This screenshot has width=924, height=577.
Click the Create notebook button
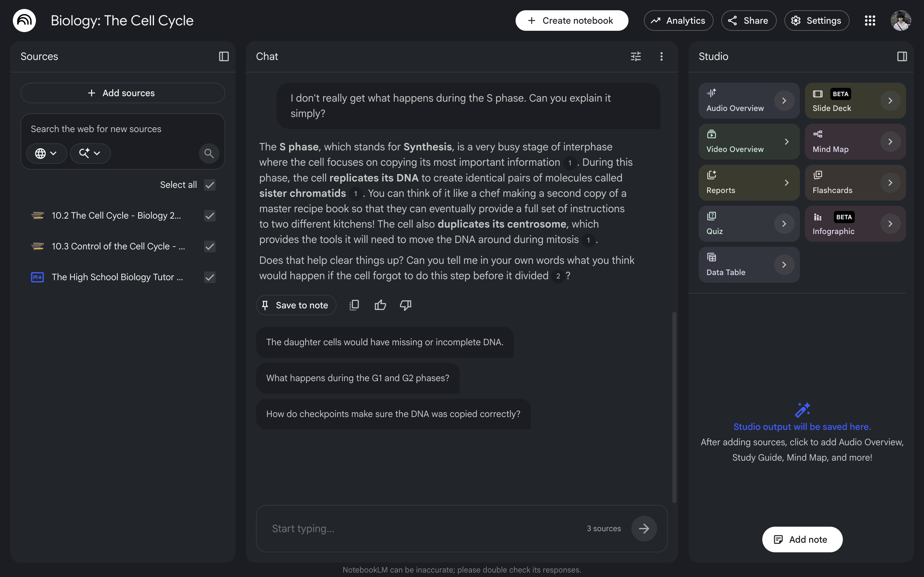click(572, 21)
